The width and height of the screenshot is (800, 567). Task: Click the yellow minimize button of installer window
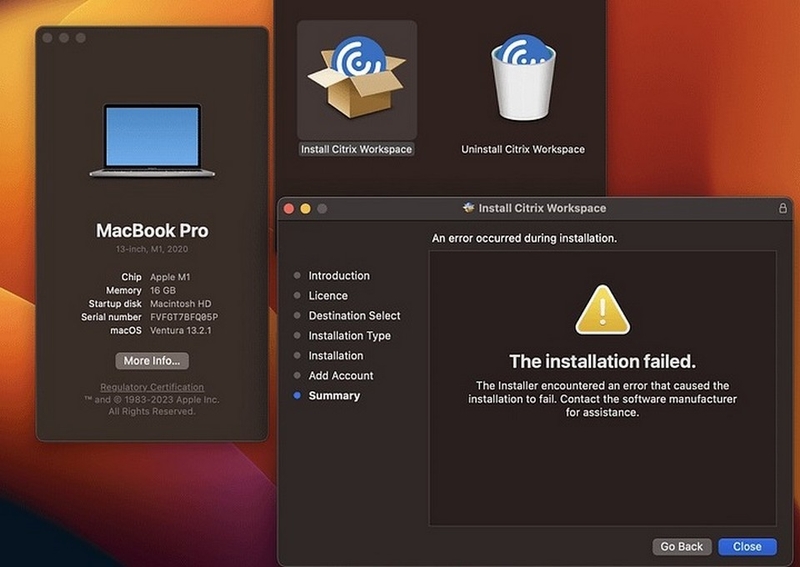305,208
